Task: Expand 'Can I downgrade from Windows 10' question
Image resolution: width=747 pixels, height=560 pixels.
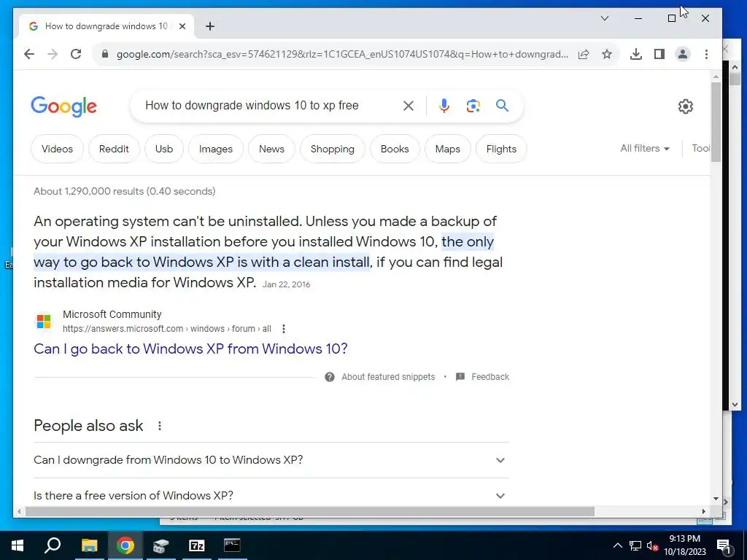Action: (271, 460)
